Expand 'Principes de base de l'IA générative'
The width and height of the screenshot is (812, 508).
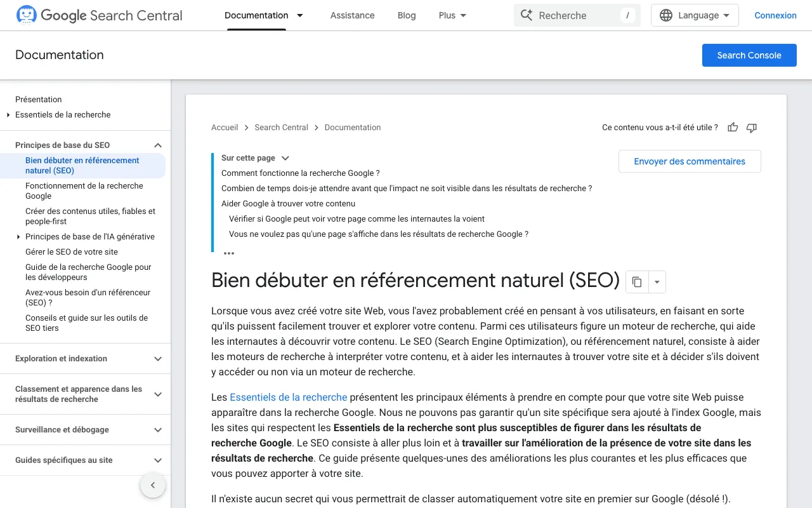pyautogui.click(x=18, y=237)
